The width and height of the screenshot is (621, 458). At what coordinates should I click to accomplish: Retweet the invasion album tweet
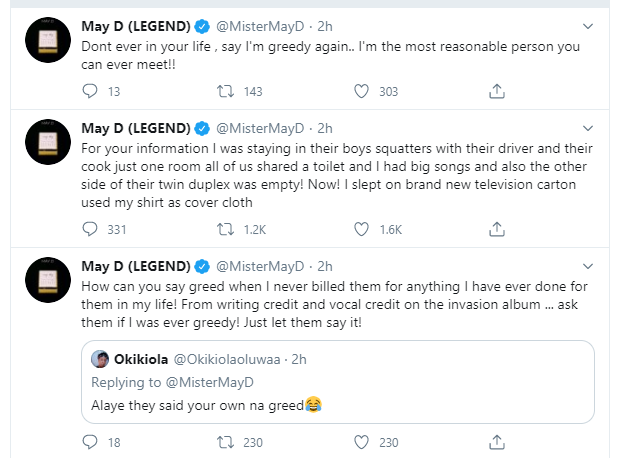226,440
